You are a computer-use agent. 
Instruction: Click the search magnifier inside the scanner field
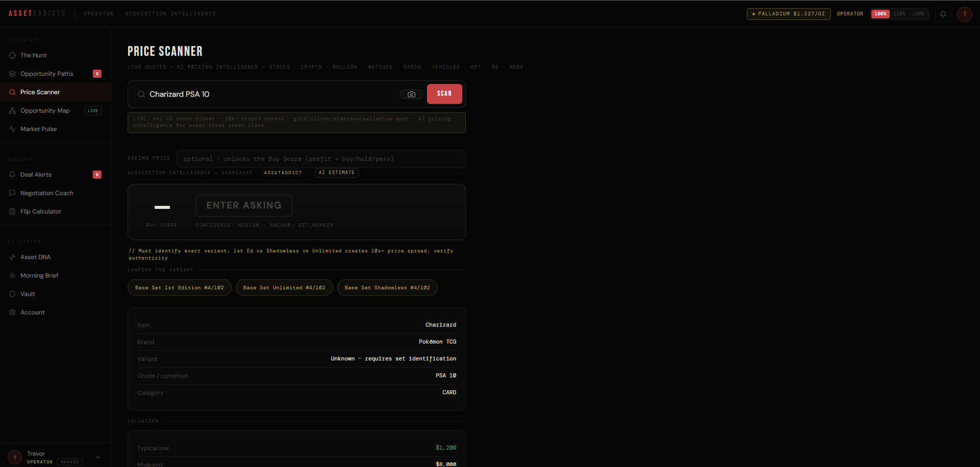[x=141, y=94]
